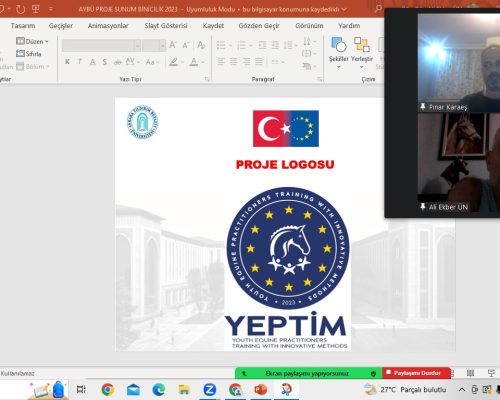Click the Clear All Formatting icon
The height and width of the screenshot is (400, 500).
[x=201, y=45]
